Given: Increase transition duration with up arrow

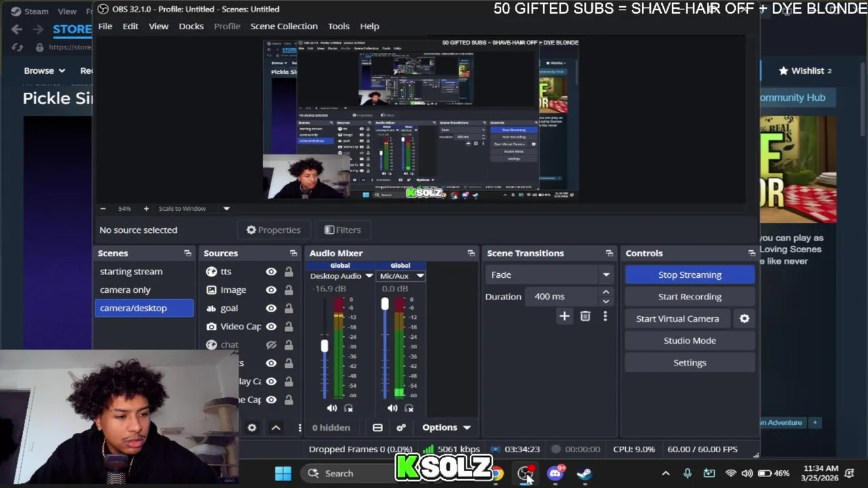Looking at the screenshot, I should tap(606, 292).
